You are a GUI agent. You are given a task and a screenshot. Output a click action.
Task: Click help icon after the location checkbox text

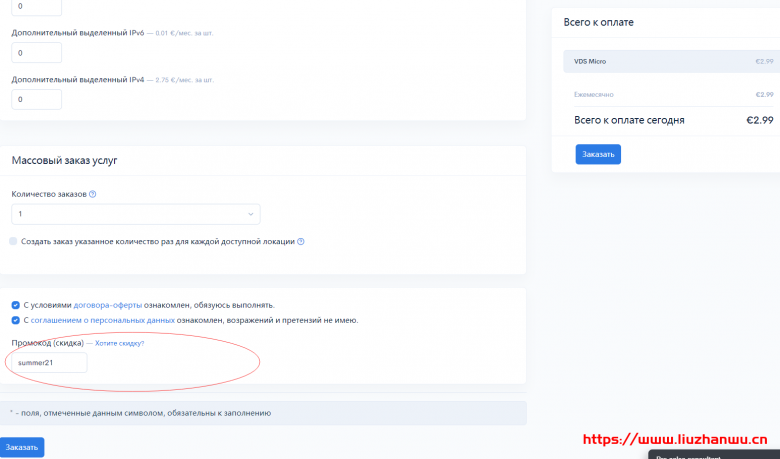tap(300, 241)
